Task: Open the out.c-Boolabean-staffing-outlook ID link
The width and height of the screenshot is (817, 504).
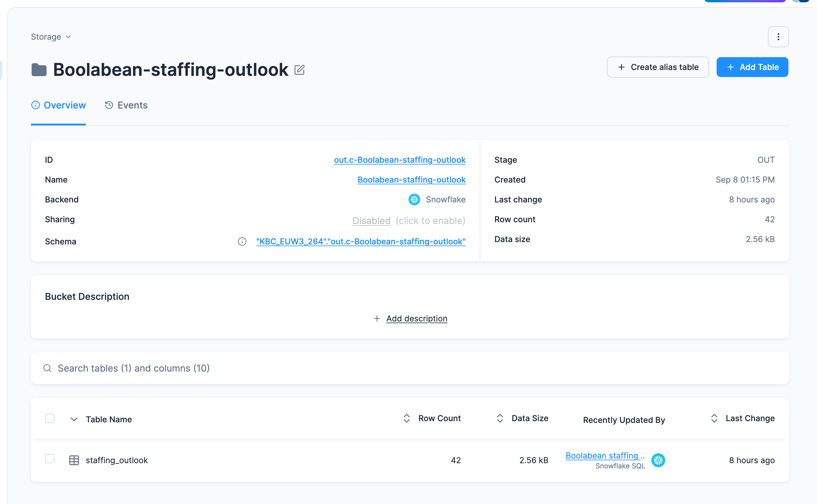Action: [x=400, y=160]
